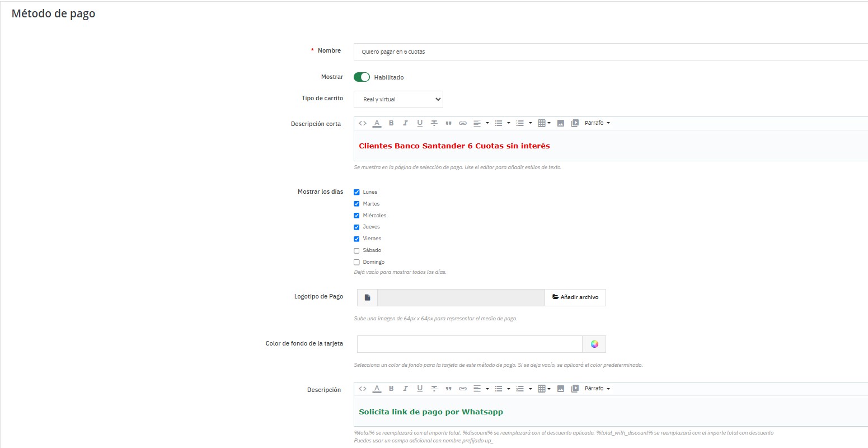
Task: Click underline in the bottom Descripción toolbar
Action: click(x=420, y=389)
